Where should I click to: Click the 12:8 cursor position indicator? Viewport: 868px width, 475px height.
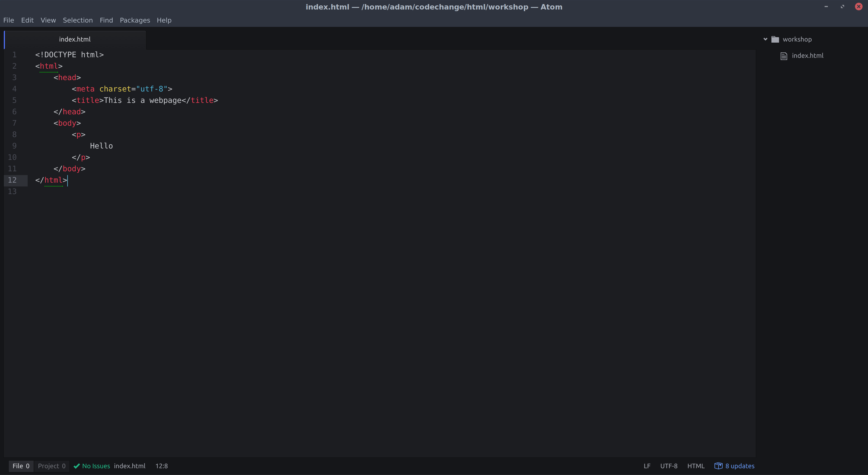click(x=161, y=466)
